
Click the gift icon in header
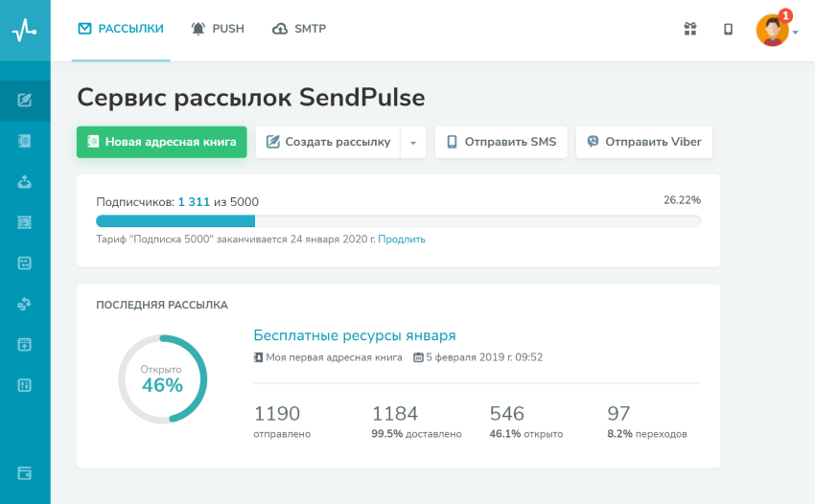click(690, 29)
